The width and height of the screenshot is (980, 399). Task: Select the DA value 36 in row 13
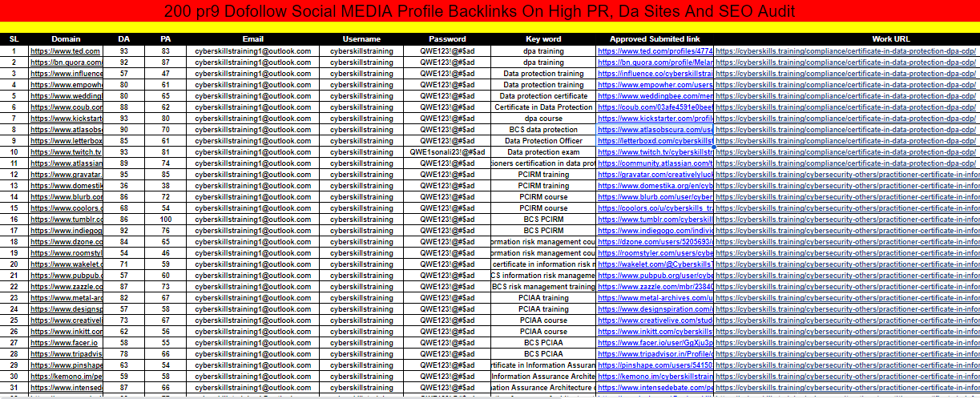124,185
